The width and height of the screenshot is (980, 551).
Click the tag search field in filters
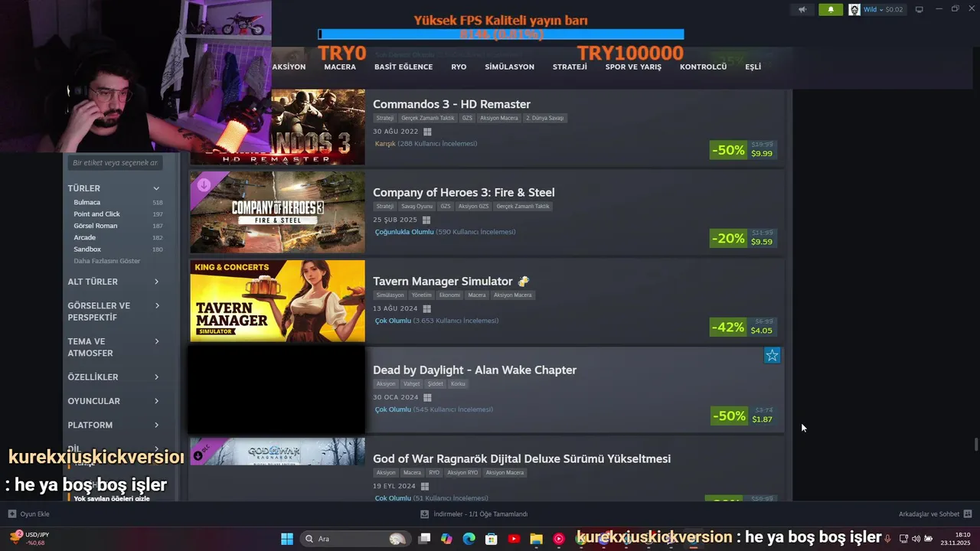coord(115,163)
